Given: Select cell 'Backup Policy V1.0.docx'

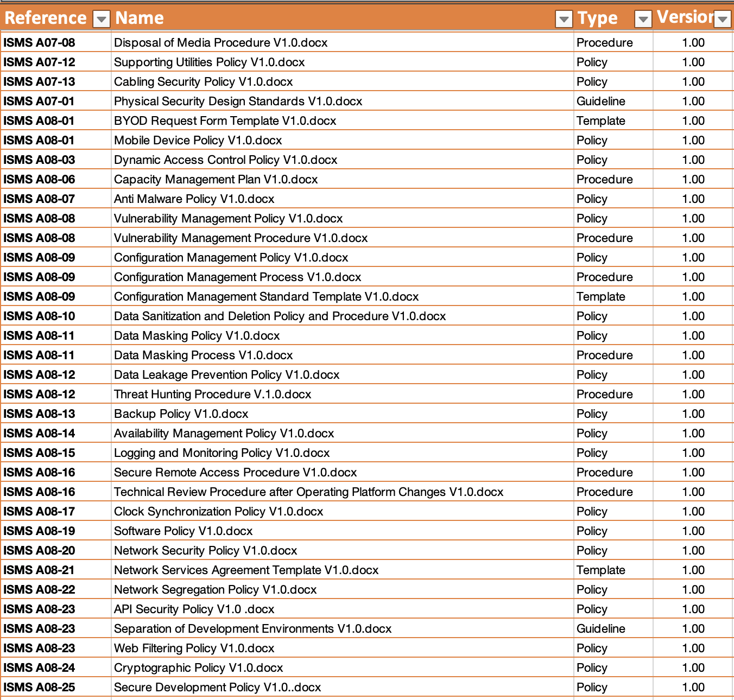Looking at the screenshot, I should coord(343,413).
